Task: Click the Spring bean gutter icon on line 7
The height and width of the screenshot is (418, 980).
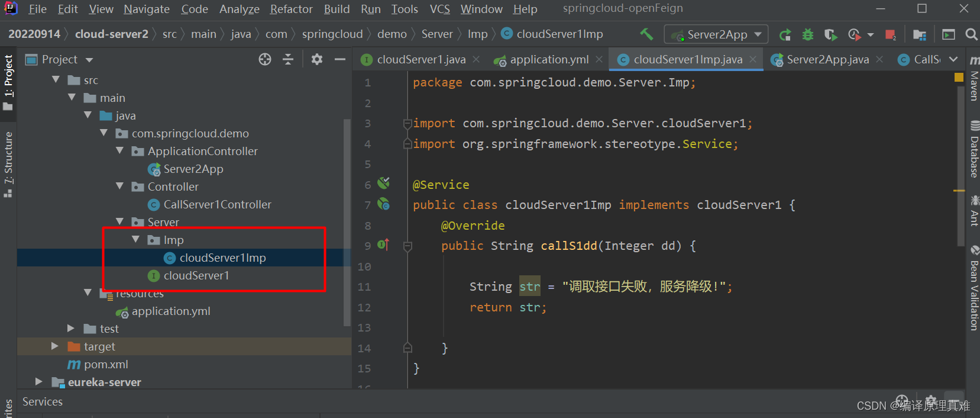Action: (384, 204)
